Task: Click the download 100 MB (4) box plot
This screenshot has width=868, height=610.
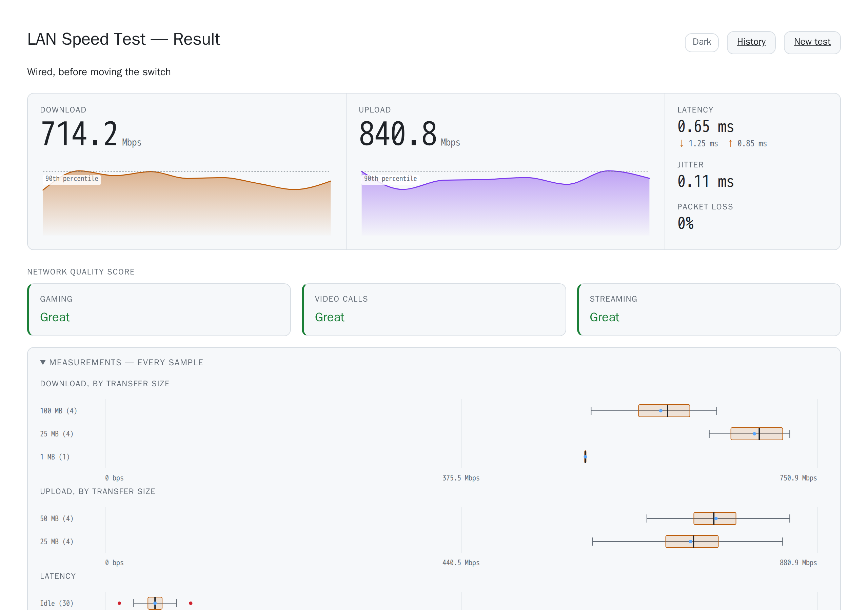Action: click(x=654, y=410)
